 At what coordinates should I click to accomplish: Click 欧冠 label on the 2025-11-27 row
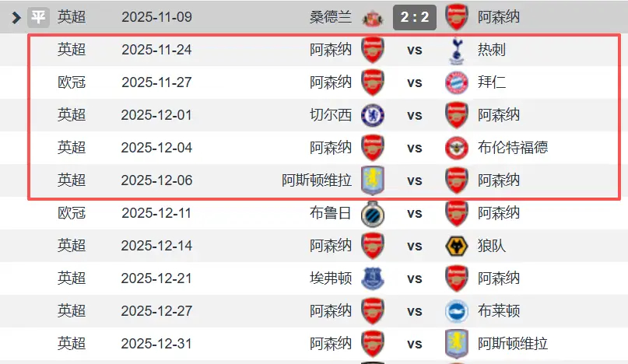tap(72, 82)
